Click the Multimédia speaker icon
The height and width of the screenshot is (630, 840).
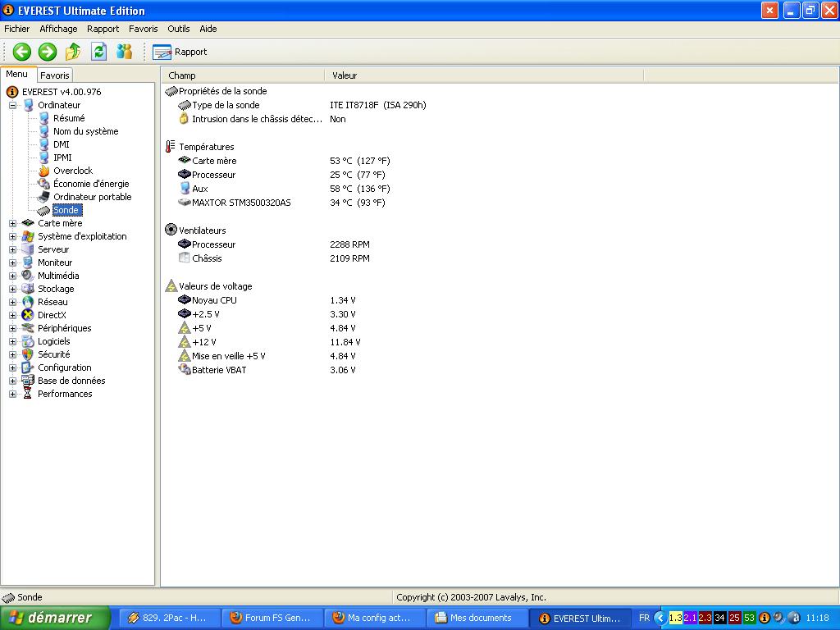pos(28,276)
